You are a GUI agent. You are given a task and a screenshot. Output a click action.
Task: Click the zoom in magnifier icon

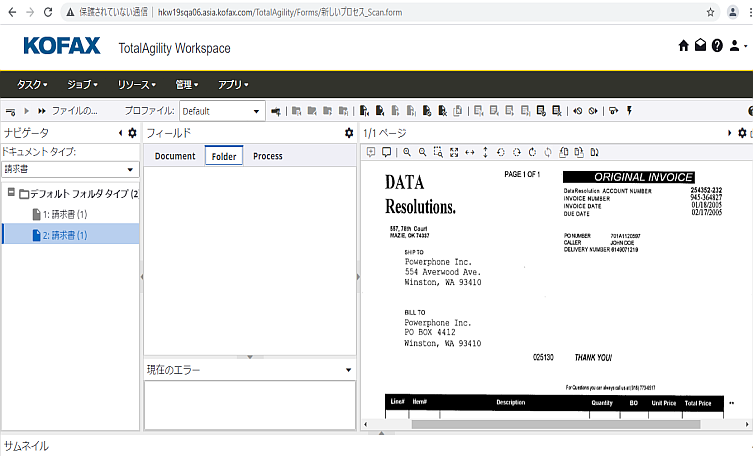click(x=407, y=152)
